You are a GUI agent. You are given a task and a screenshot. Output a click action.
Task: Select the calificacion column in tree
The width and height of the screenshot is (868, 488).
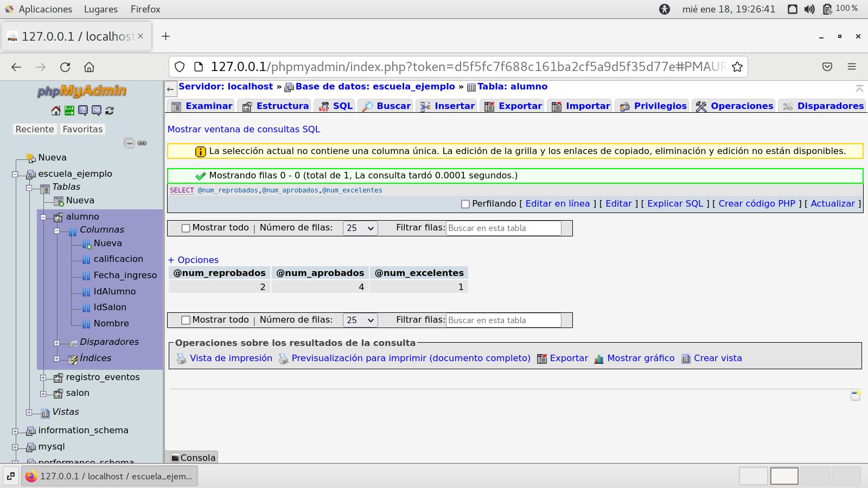coord(118,259)
